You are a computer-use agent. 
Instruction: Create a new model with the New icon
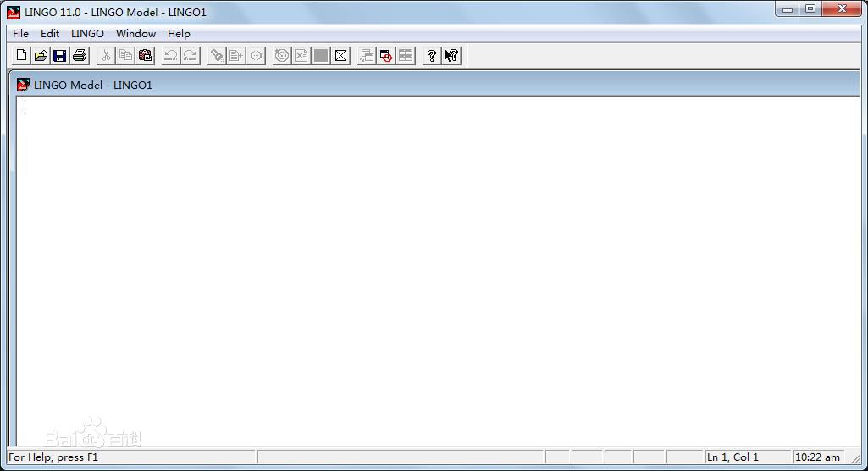pos(22,56)
